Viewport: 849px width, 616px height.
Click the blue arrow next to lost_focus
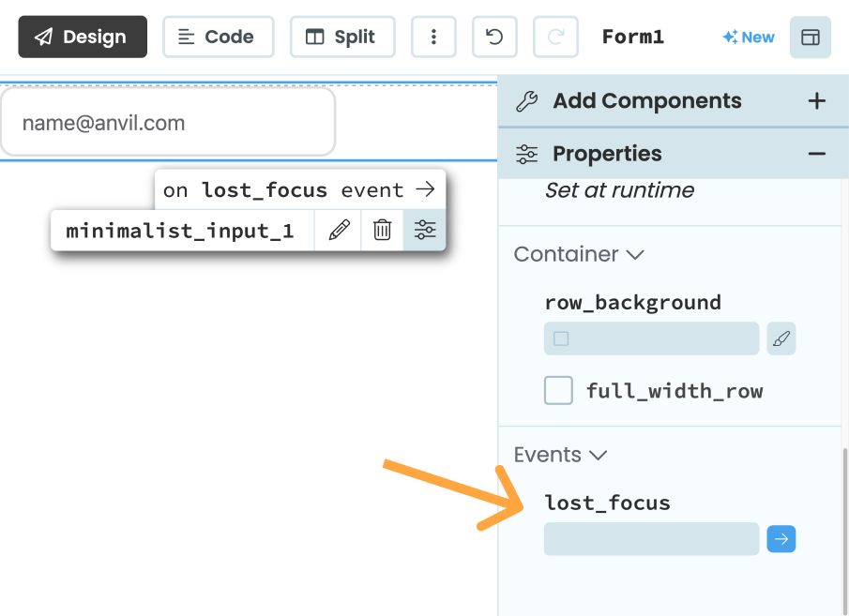coord(781,539)
